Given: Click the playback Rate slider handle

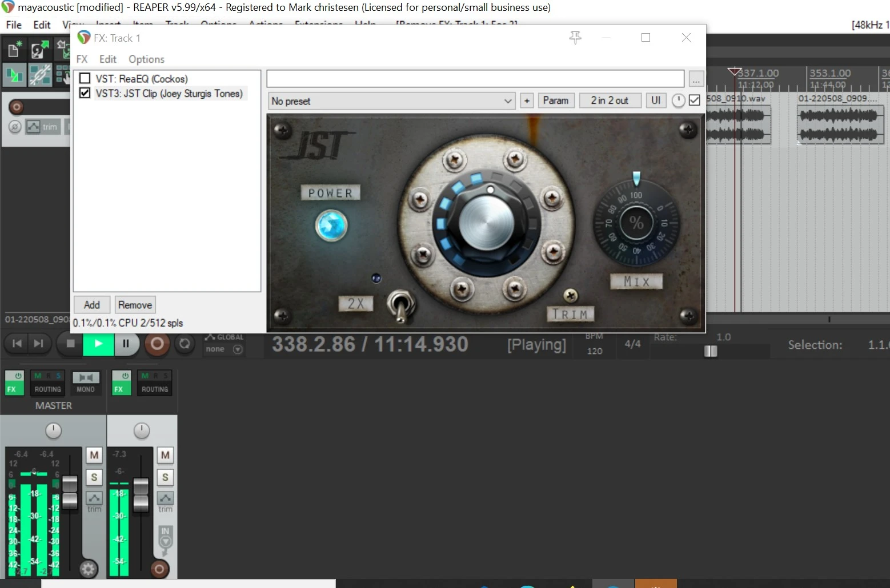Looking at the screenshot, I should [711, 351].
